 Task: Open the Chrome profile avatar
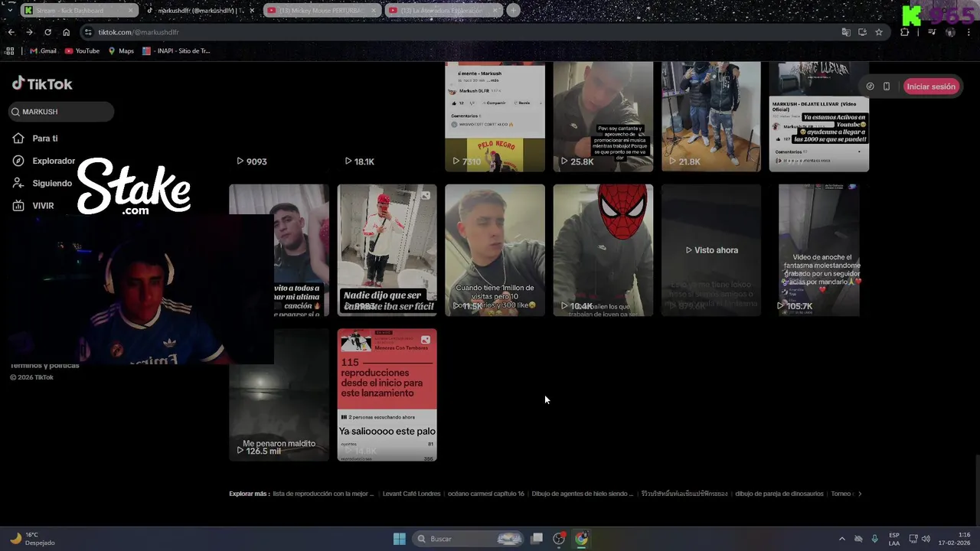(x=950, y=32)
